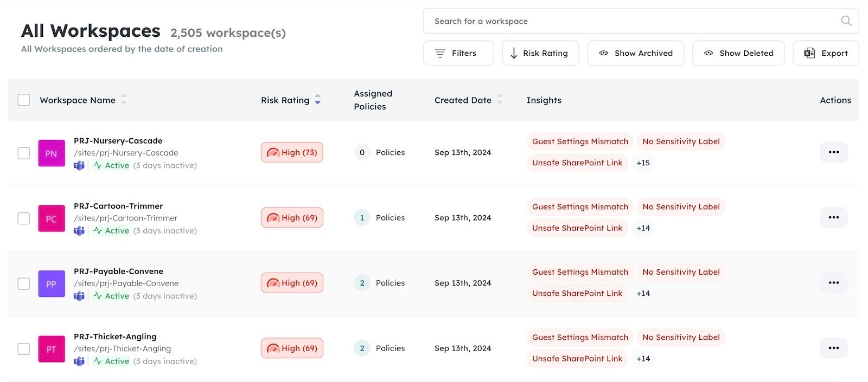Sort by Created Date column arrows
Viewport: 868px width, 382px height.
(500, 100)
